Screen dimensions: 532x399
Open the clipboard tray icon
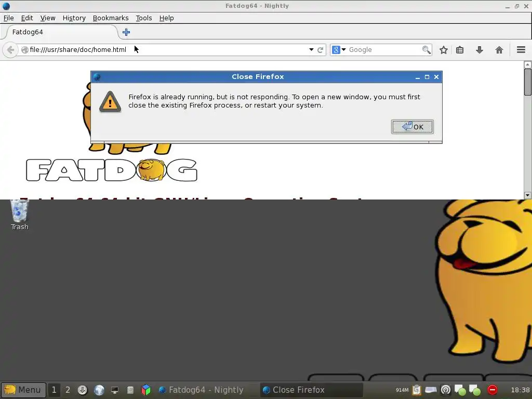416,390
